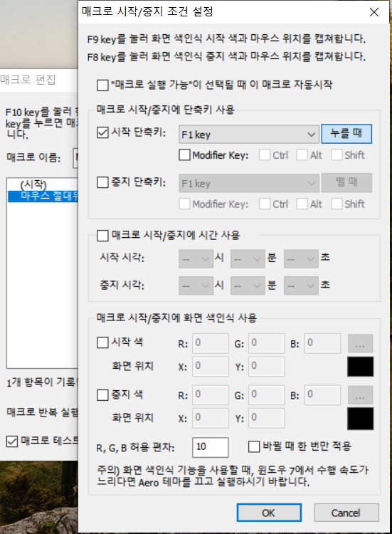Click the 시작 색 G value field
This screenshot has height=534, width=392.
(267, 343)
